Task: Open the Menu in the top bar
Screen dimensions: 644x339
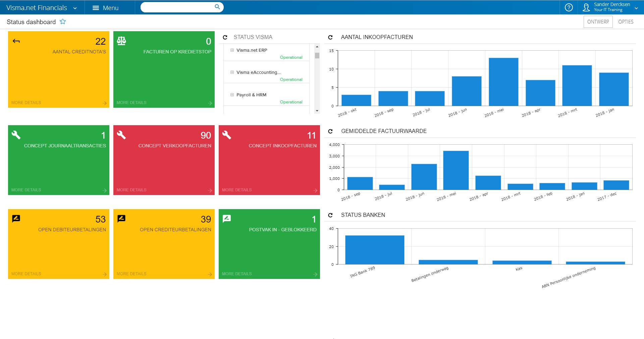Action: point(105,7)
